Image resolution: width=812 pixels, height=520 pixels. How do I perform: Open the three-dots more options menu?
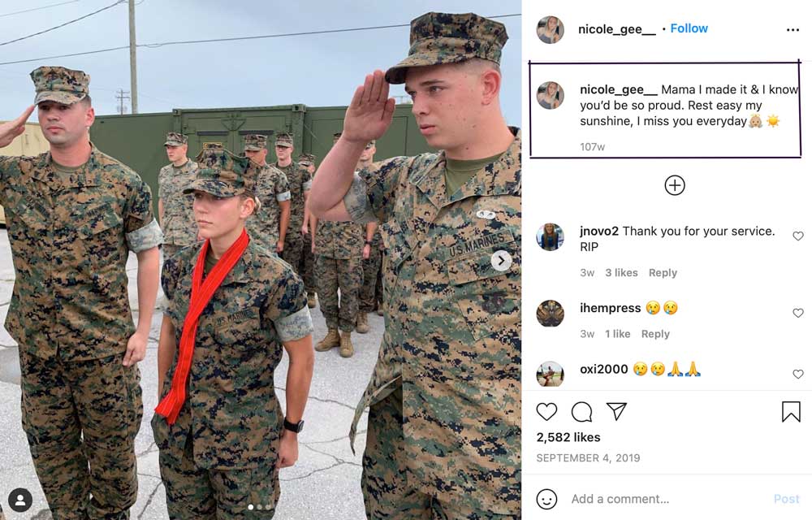point(793,30)
